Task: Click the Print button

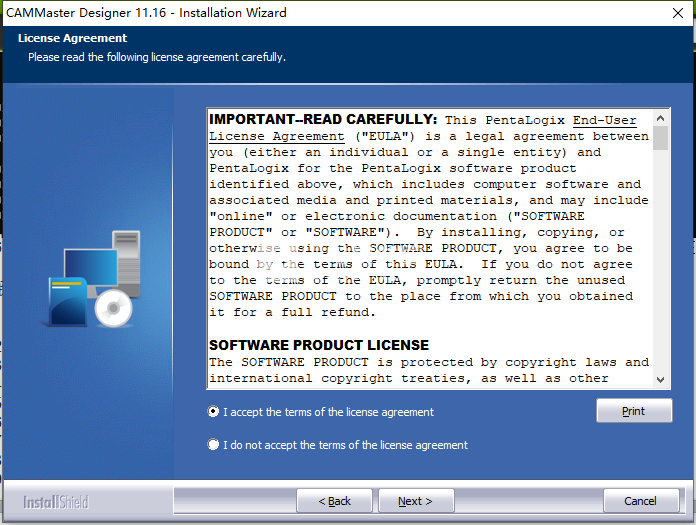Action: coord(634,411)
